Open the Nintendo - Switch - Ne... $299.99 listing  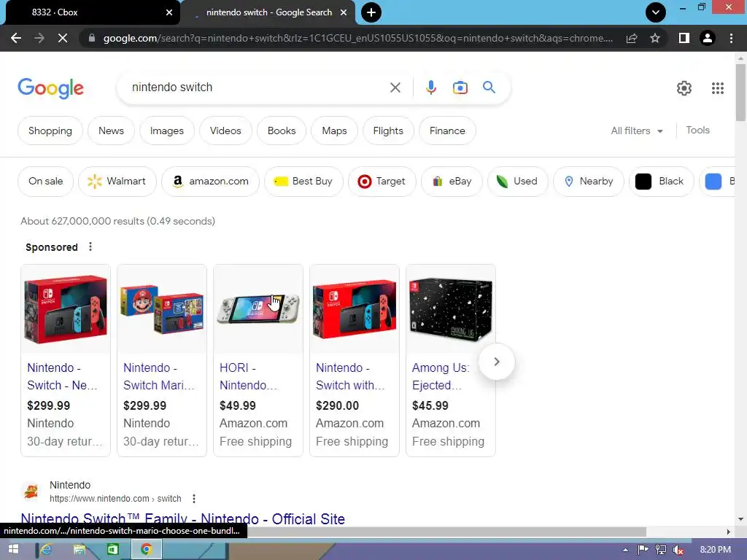[x=66, y=360]
